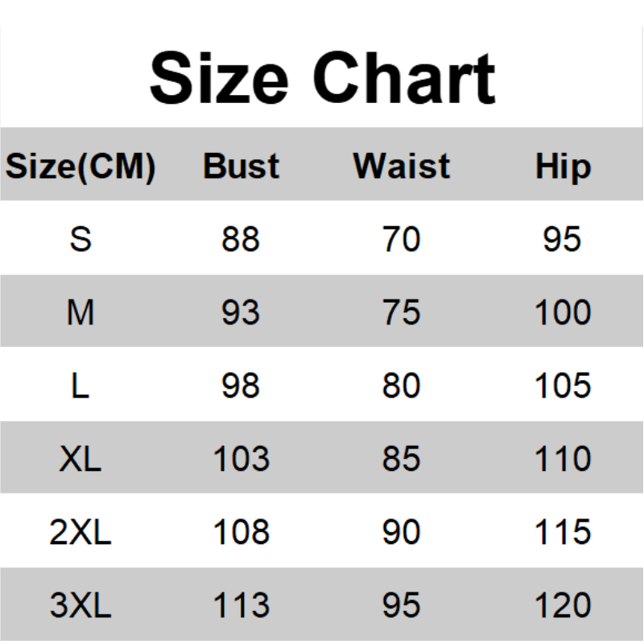The image size is (644, 644).
Task: Click the Size Chart title
Action: 322,77
